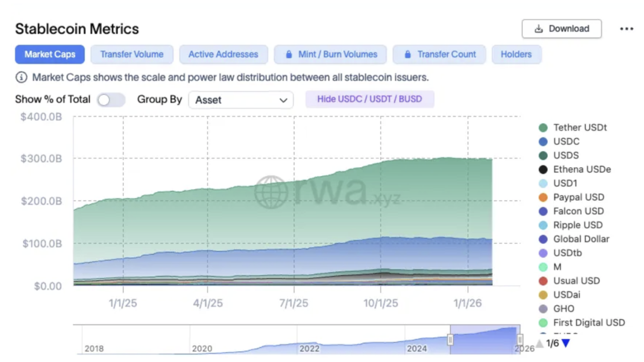The width and height of the screenshot is (644, 362).
Task: Click the USDtb legend dot
Action: [543, 253]
